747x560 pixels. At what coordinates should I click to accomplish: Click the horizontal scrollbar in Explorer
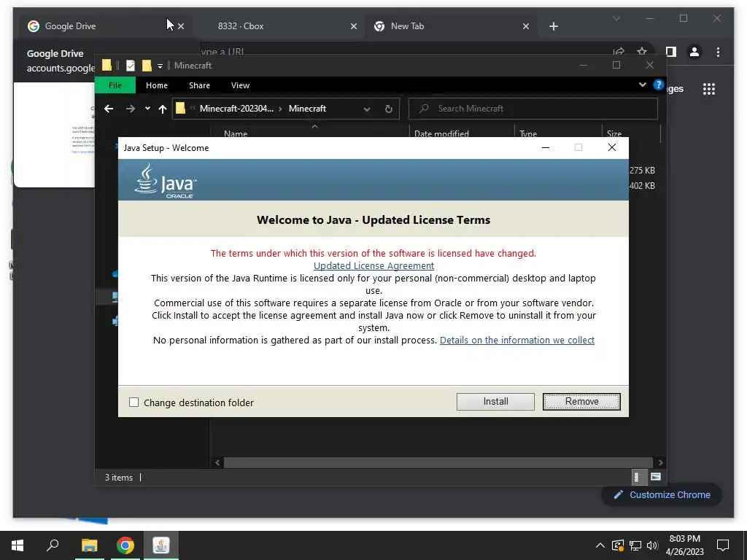pyautogui.click(x=438, y=462)
